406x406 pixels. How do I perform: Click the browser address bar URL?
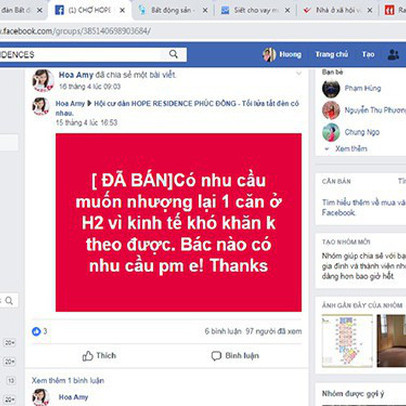tap(75, 31)
